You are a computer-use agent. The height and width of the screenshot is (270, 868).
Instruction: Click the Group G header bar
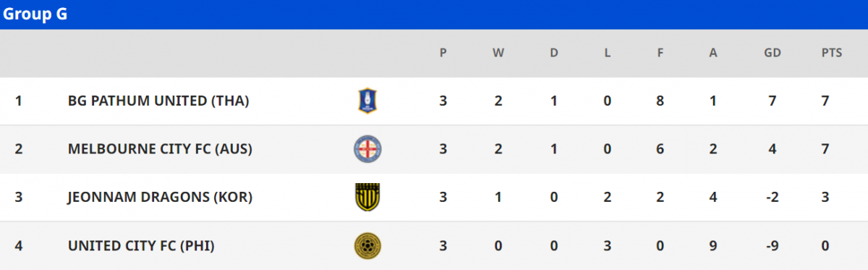[434, 14]
